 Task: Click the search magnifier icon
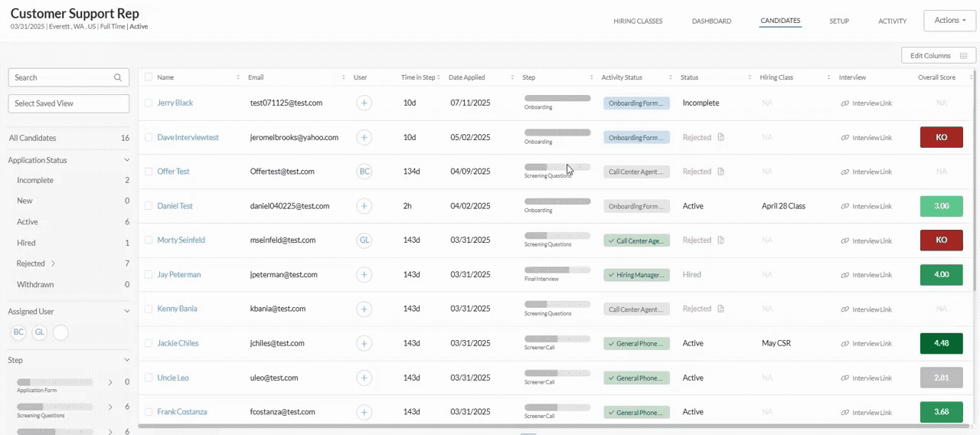pyautogui.click(x=118, y=77)
